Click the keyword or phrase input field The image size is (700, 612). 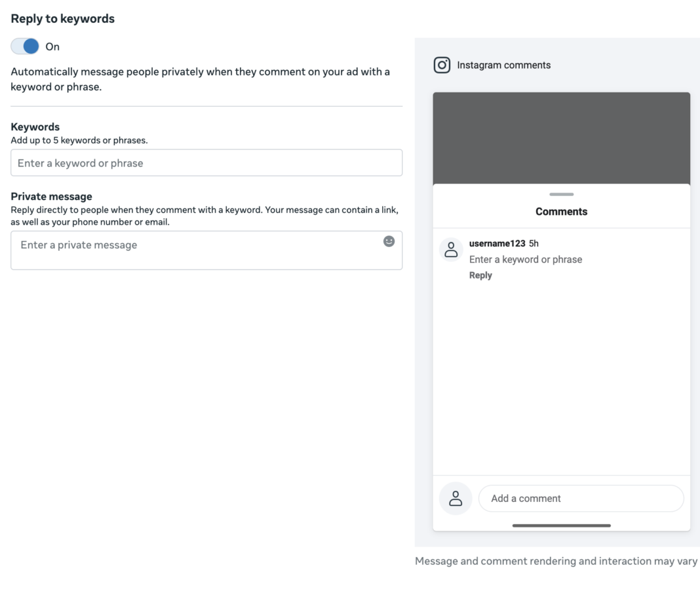click(206, 163)
